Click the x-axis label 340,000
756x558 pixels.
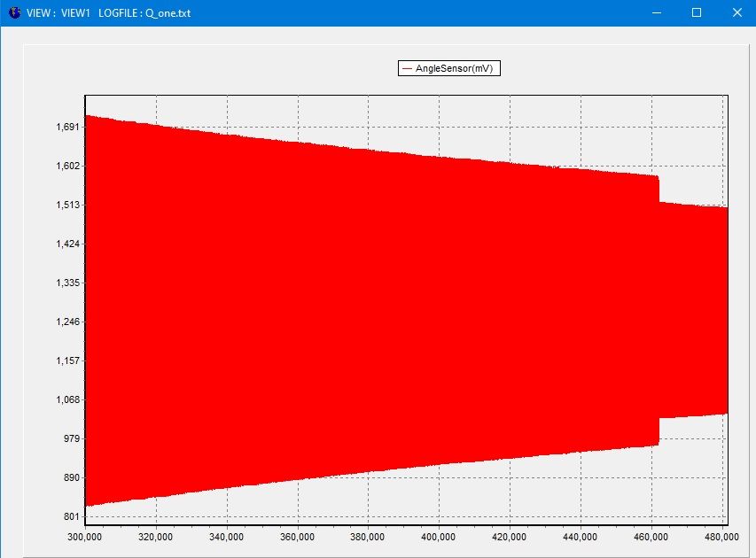[x=227, y=537]
